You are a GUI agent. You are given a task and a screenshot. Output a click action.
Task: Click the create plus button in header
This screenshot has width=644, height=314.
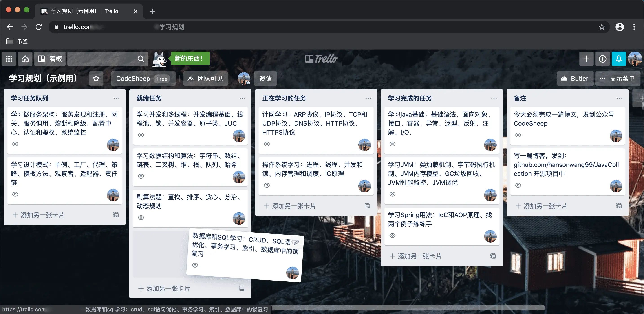(x=586, y=59)
